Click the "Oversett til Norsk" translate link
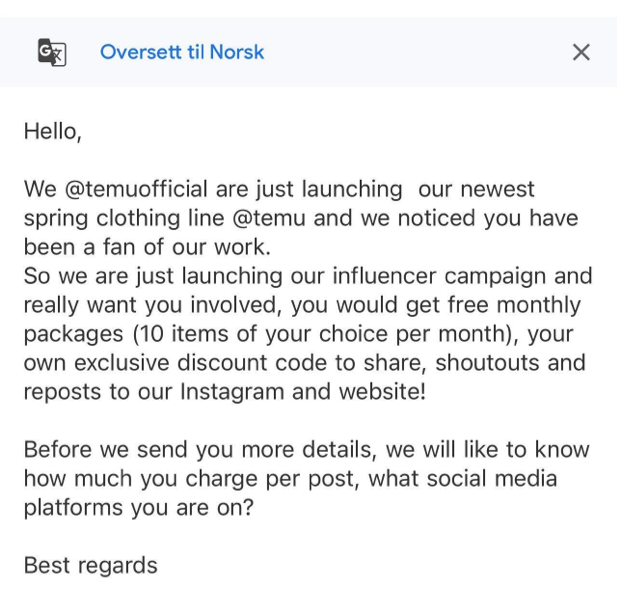 pos(182,52)
